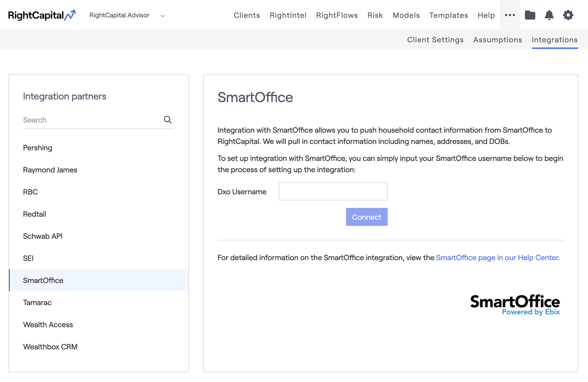The height and width of the screenshot is (382, 588).
Task: Open the Tamarac integration
Action: pos(99,302)
